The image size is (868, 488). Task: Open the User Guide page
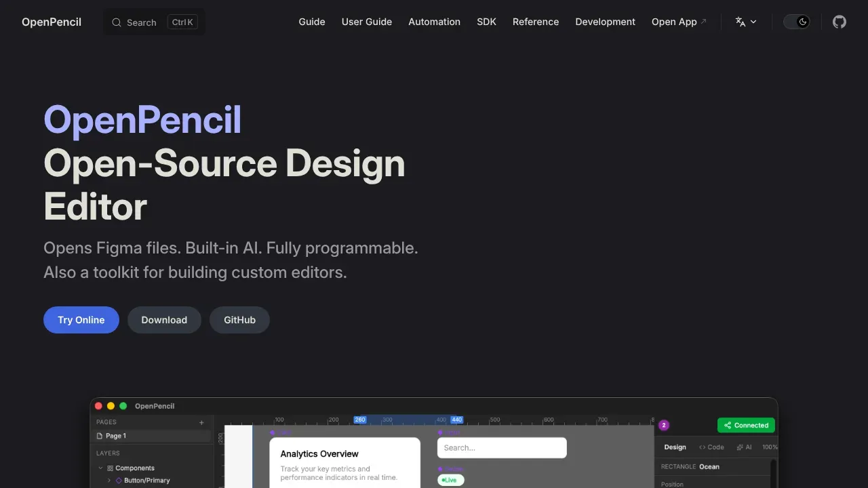(x=367, y=22)
